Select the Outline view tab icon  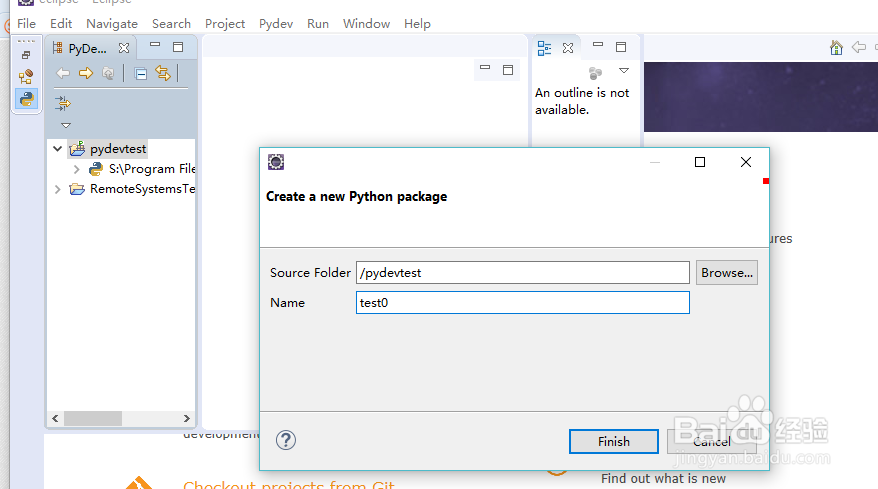click(x=544, y=48)
